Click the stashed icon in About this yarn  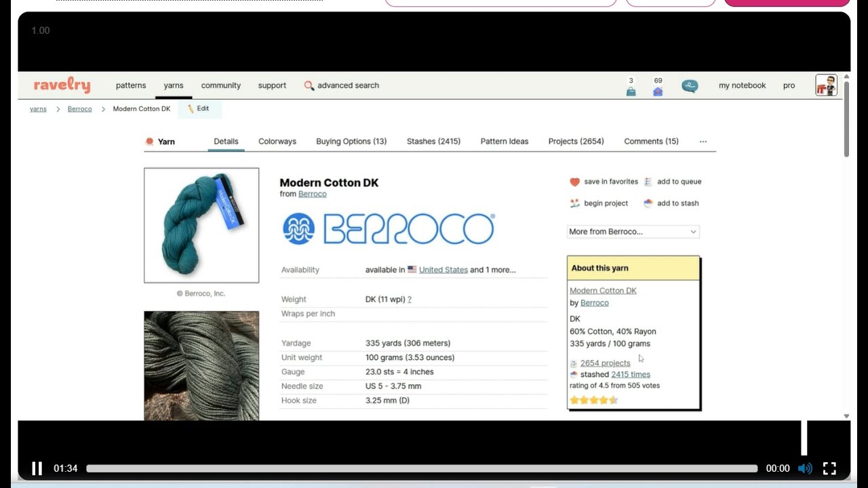coord(574,374)
